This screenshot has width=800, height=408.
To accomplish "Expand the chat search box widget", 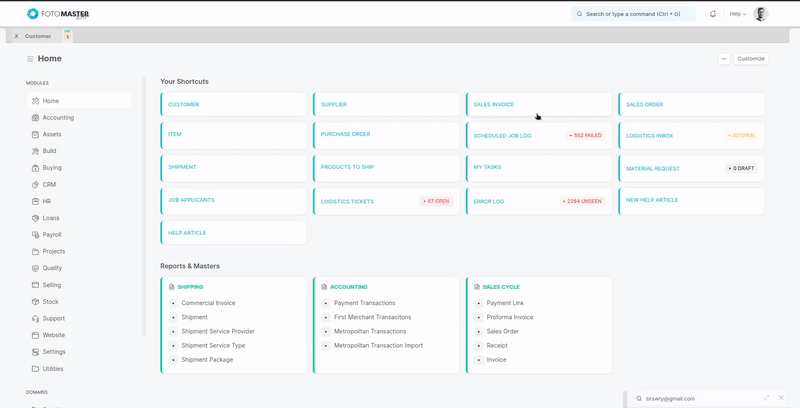I will pos(767,398).
